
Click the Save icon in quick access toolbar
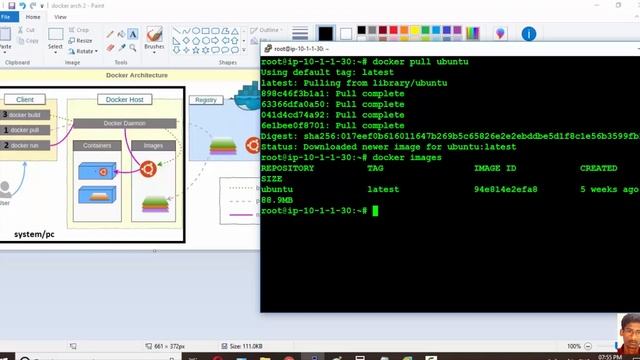11,6
